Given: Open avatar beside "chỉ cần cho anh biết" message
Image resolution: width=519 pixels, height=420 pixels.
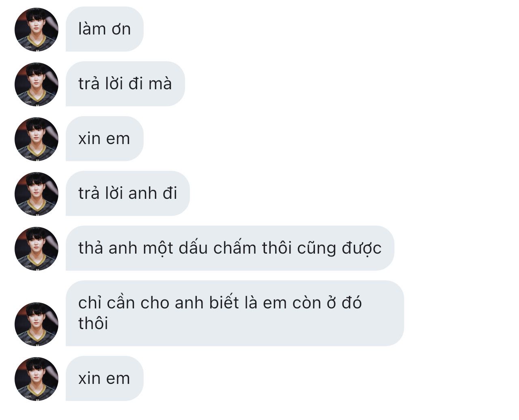Looking at the screenshot, I should coord(37,324).
